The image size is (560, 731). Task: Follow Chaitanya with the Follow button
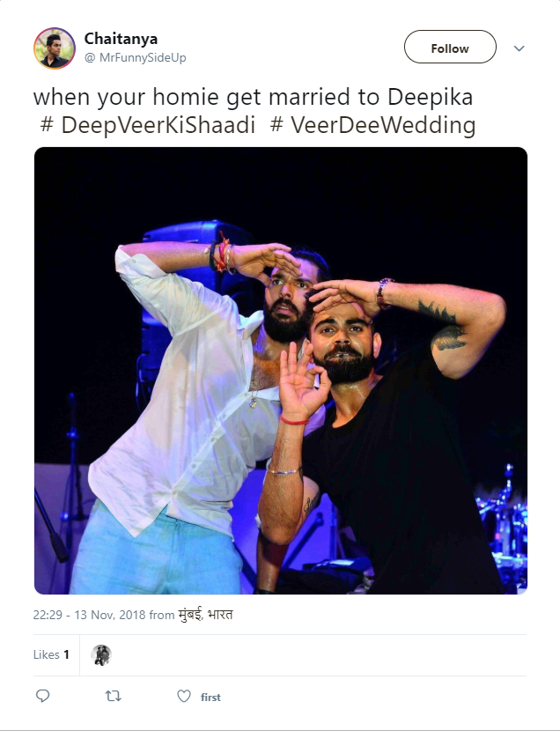coord(450,47)
